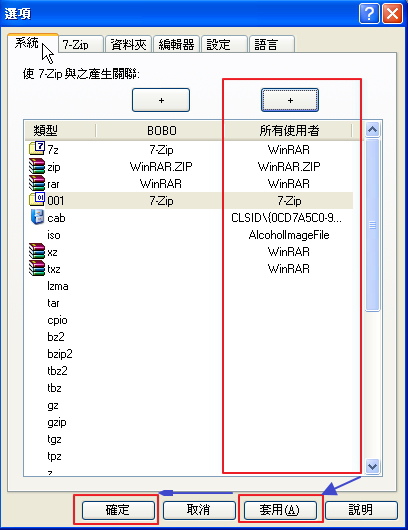Select the tgz file type row
This screenshot has height=530, width=408.
(189, 439)
